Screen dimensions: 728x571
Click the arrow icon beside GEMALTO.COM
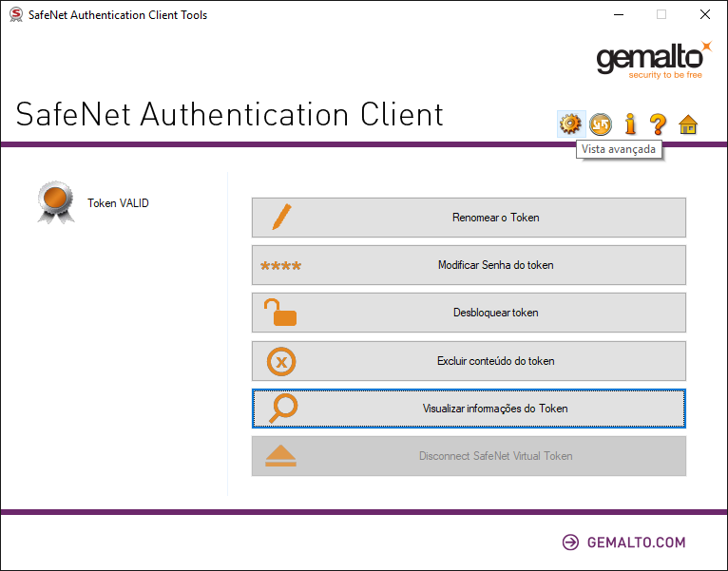tap(570, 542)
